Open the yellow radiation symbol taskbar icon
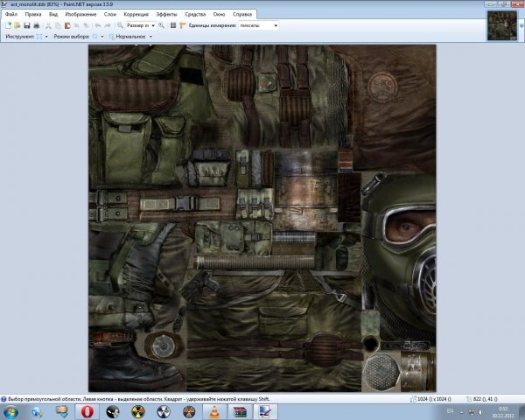Viewport: 525px width, 420px height. click(x=138, y=412)
